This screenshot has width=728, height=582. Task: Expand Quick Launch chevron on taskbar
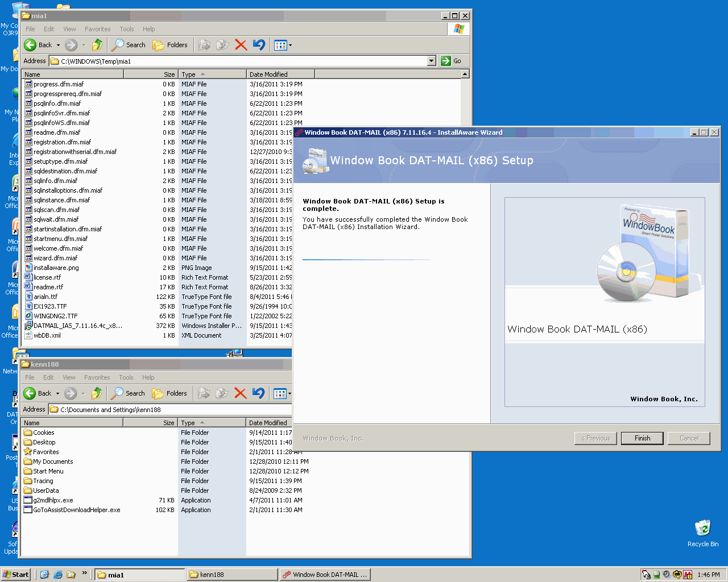click(85, 573)
